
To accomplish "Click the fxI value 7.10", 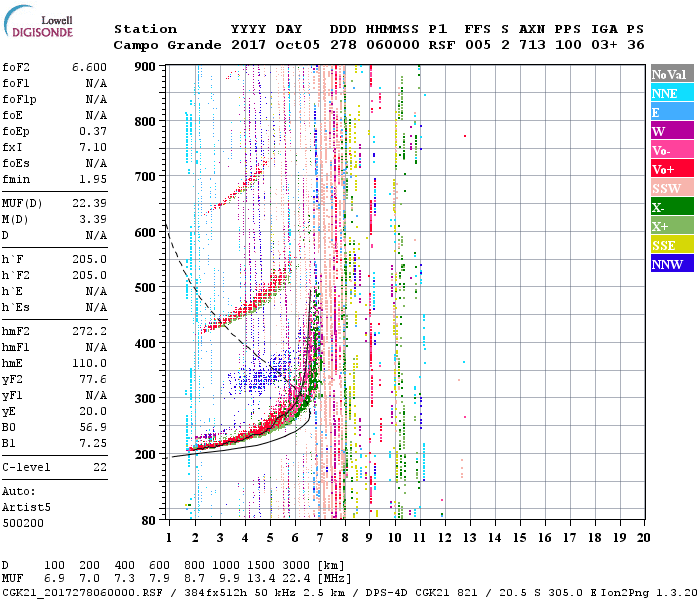I will [93, 147].
